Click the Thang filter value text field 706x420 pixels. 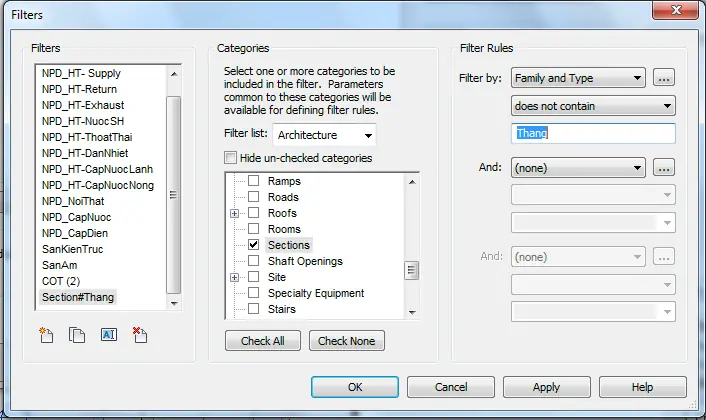coord(592,133)
